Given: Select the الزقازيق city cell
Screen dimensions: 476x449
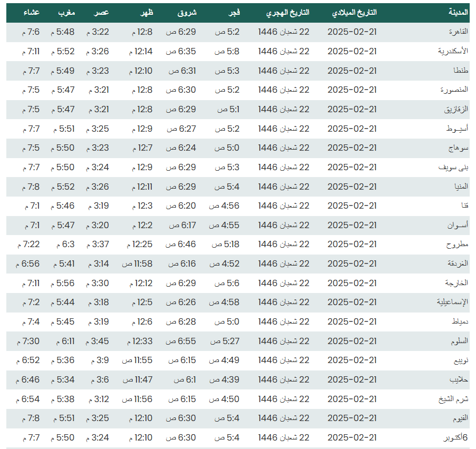Looking at the screenshot, I should [x=456, y=109].
